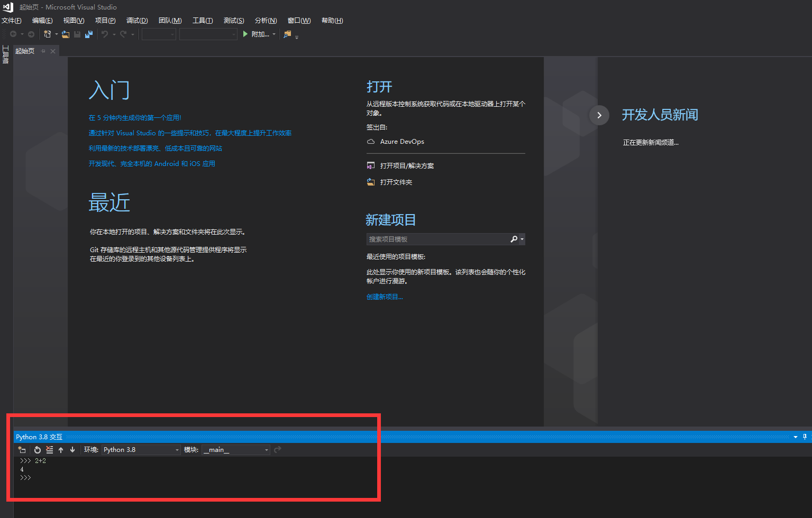The image size is (812, 518).
Task: Click the magnifier search icon for project templates
Action: click(x=514, y=239)
